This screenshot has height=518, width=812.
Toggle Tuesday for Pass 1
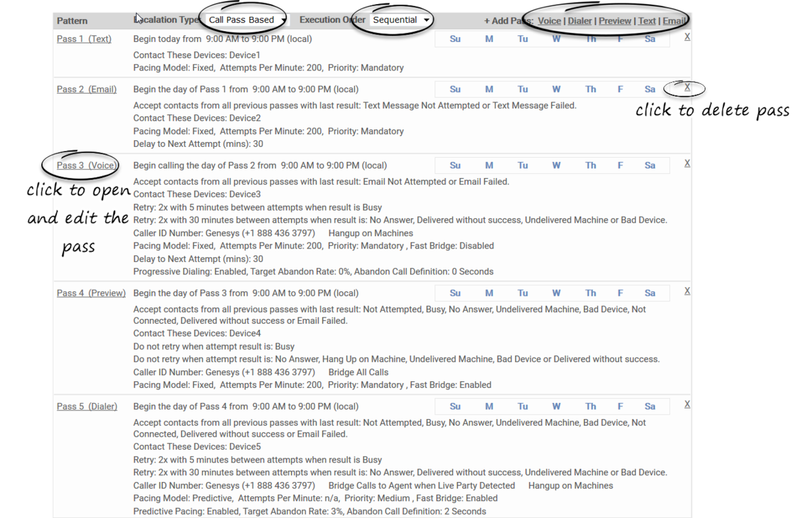522,39
